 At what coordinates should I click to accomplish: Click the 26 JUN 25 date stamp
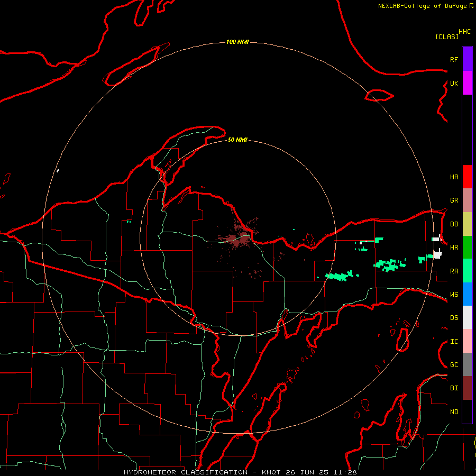coord(307,472)
